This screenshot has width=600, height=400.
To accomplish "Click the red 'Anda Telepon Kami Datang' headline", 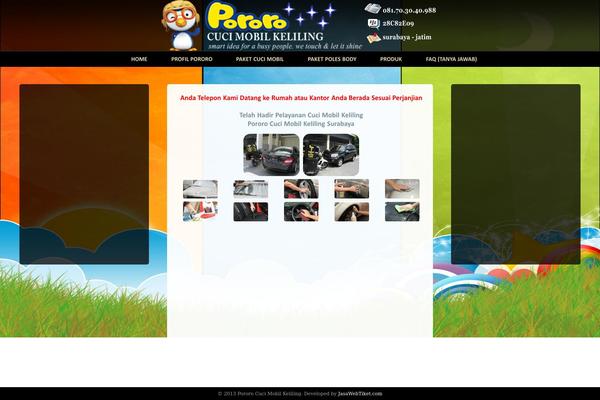I will click(301, 98).
